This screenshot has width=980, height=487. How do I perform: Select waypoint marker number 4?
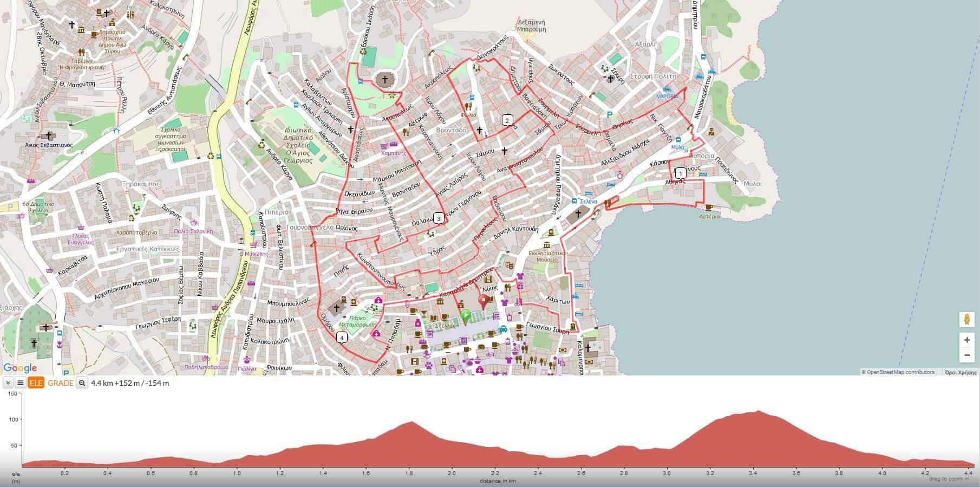pyautogui.click(x=342, y=338)
